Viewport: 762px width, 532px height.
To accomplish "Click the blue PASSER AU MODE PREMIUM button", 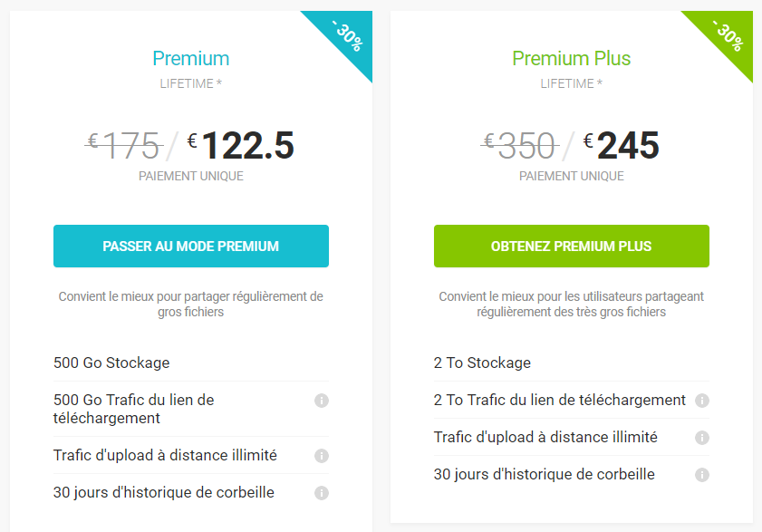I will click(x=191, y=247).
